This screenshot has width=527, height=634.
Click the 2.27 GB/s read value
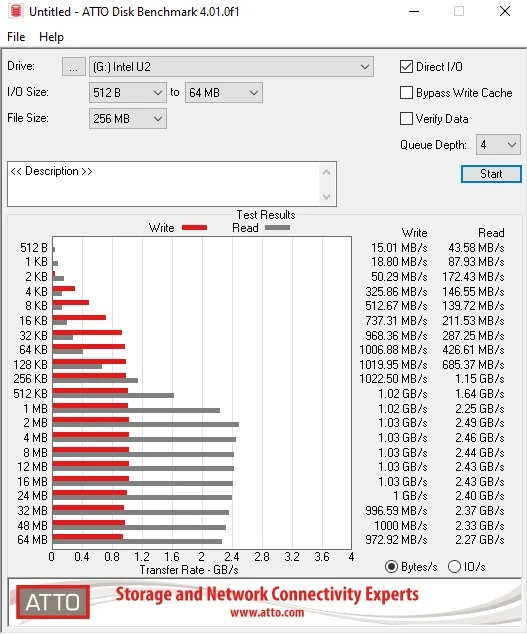(x=480, y=540)
